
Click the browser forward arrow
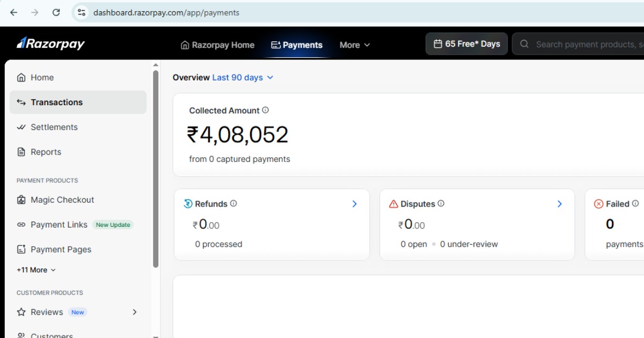[35, 12]
